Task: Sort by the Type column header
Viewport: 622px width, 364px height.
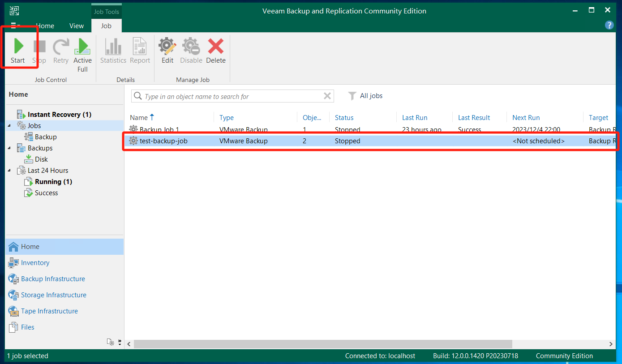Action: (227, 117)
